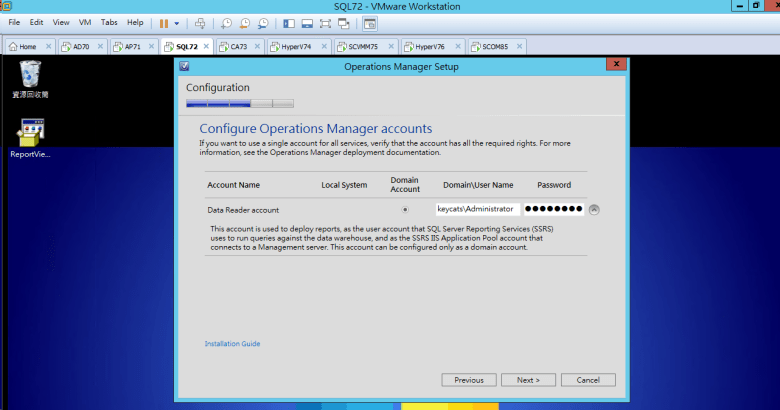Open the Installation Guide link
Image resolution: width=780 pixels, height=410 pixels.
tap(232, 343)
